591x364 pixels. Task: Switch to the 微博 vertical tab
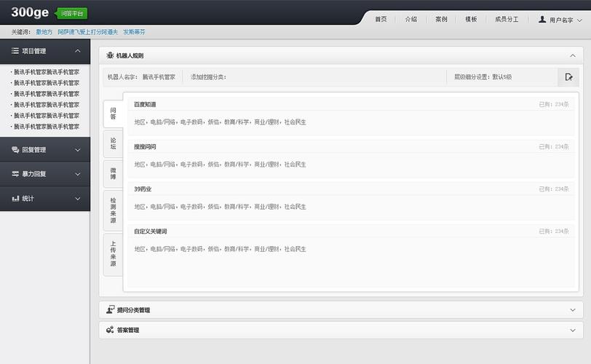[x=113, y=174]
